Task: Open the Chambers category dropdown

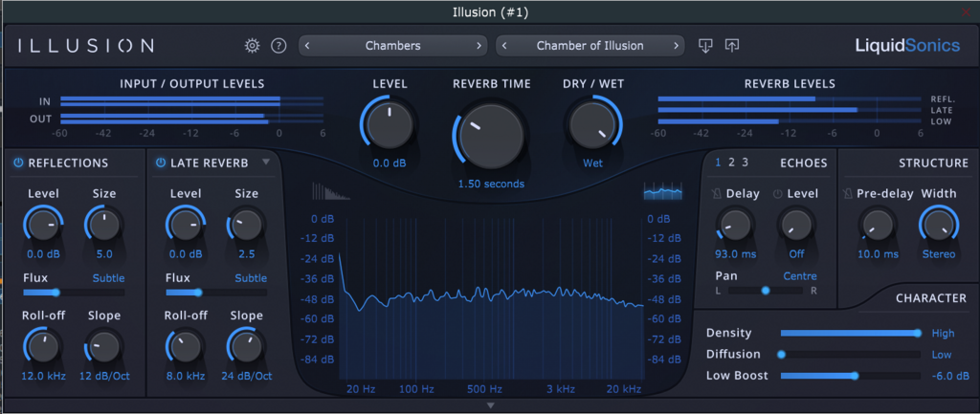Action: [393, 46]
